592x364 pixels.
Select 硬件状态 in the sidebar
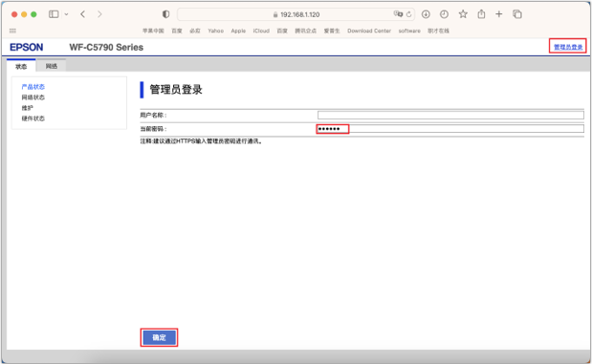pyautogui.click(x=33, y=118)
